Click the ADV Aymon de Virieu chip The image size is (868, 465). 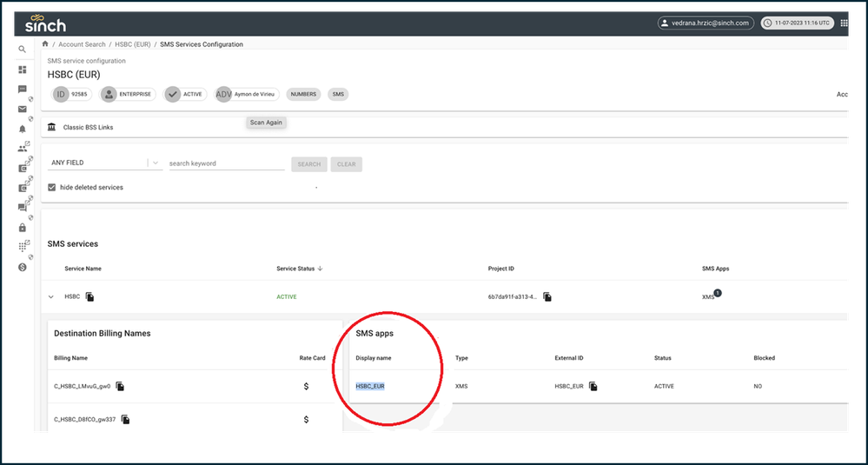[x=248, y=94]
